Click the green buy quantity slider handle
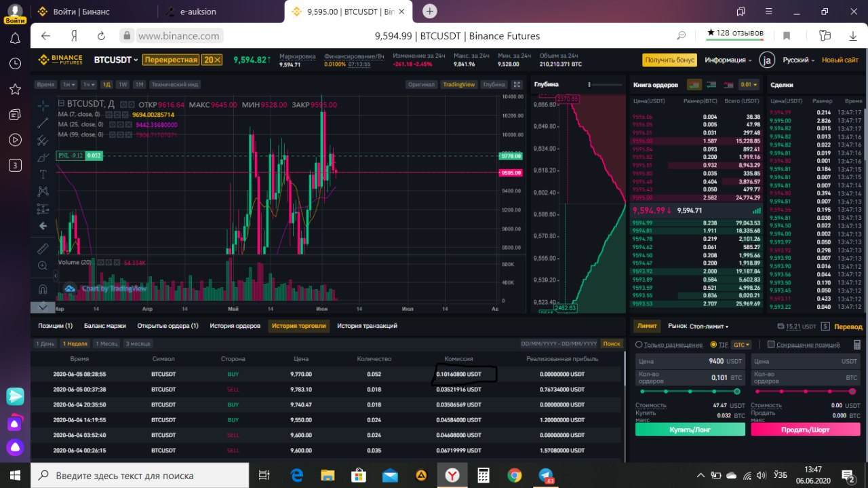868x488 pixels. (x=737, y=392)
